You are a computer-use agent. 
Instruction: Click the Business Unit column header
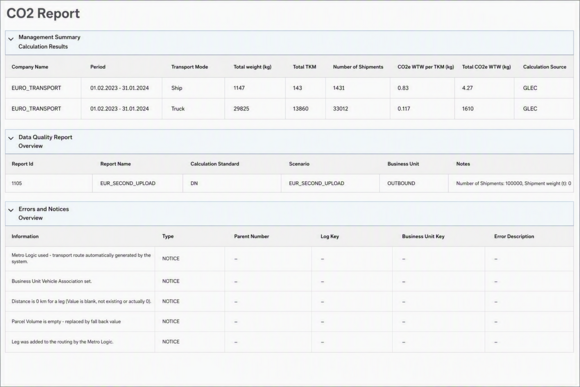click(403, 164)
